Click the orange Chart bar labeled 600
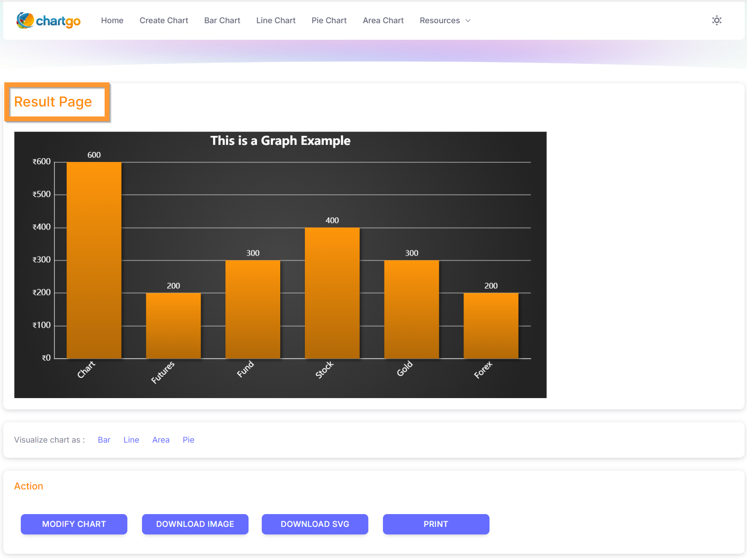Screen dimensions: 747x560 [x=94, y=260]
